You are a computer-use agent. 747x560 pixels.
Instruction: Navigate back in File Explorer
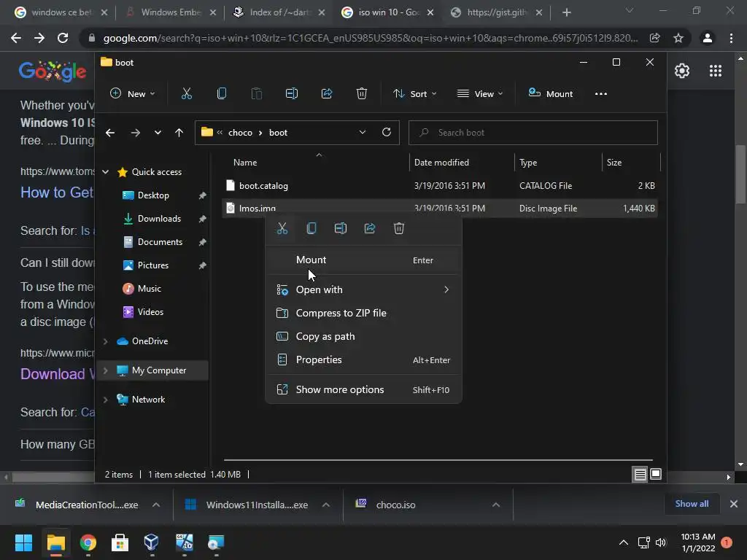[110, 133]
